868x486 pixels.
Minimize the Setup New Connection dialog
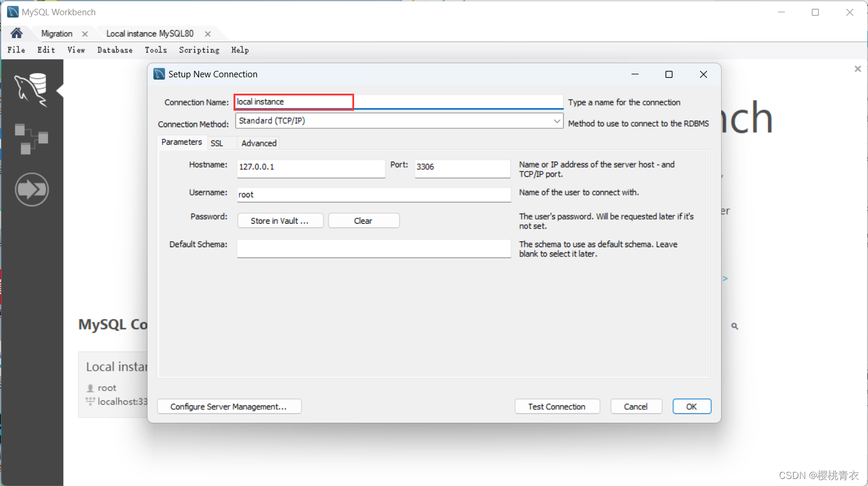click(635, 74)
